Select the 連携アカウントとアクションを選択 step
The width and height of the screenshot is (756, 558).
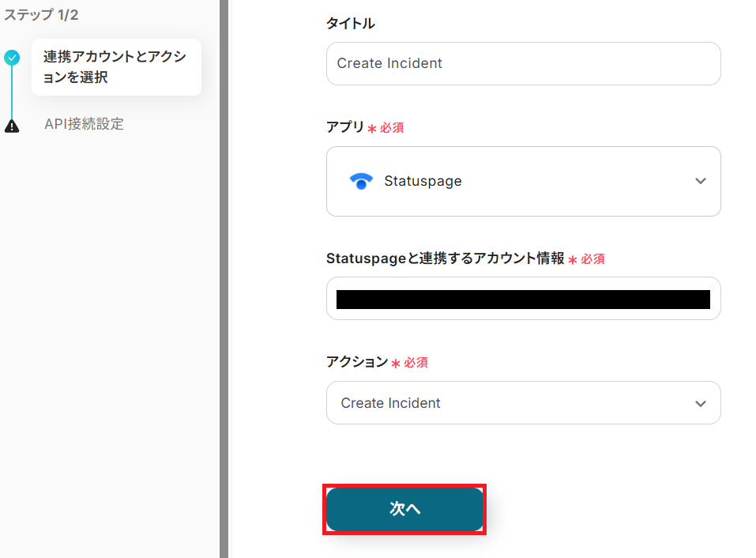click(x=115, y=67)
